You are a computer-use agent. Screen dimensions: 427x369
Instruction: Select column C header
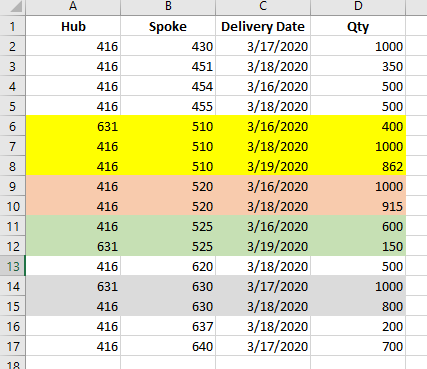[263, 7]
